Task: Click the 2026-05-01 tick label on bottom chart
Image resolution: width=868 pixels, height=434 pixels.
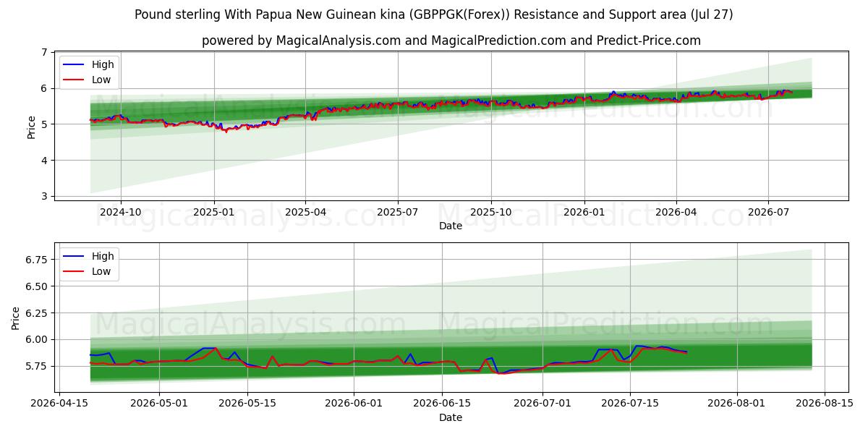Action: [x=160, y=404]
